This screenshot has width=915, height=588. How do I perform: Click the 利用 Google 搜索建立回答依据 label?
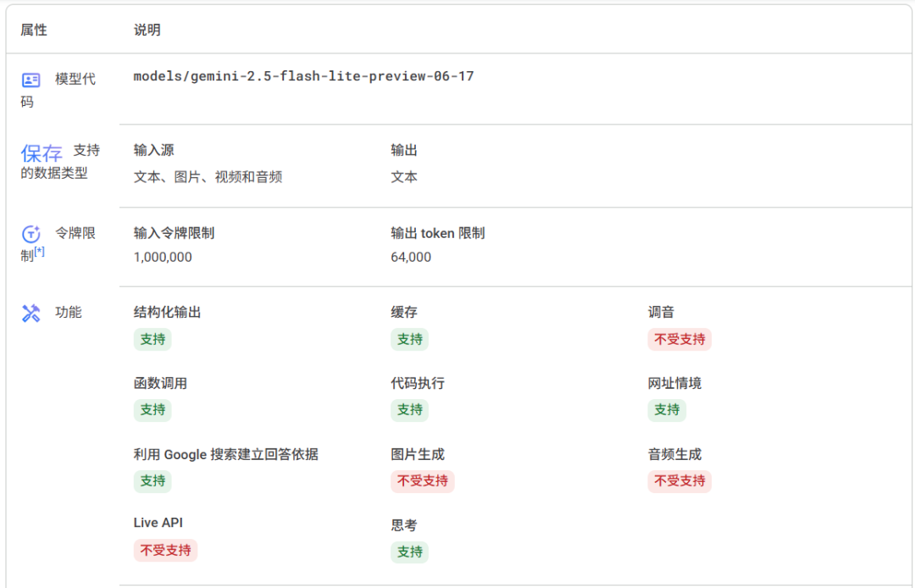click(x=226, y=454)
